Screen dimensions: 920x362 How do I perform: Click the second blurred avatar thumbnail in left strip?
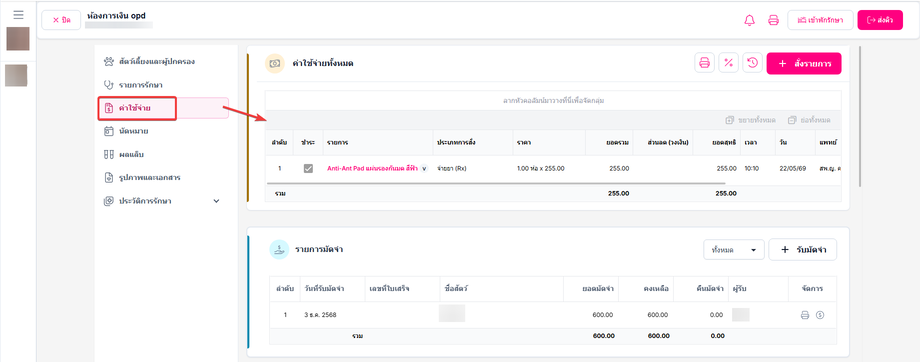(x=16, y=75)
